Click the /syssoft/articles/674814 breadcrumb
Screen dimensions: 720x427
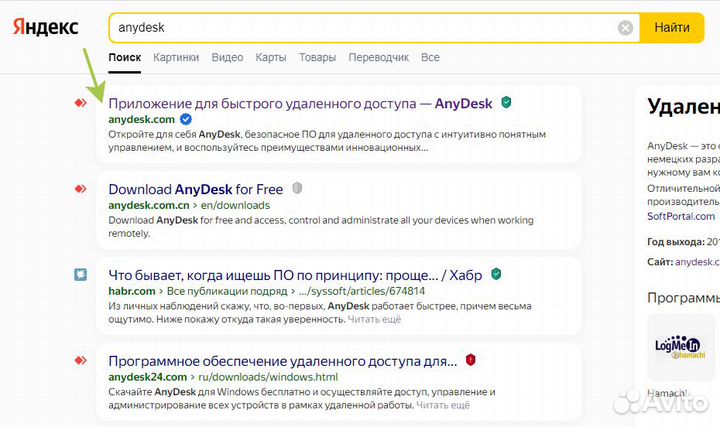coord(361,291)
